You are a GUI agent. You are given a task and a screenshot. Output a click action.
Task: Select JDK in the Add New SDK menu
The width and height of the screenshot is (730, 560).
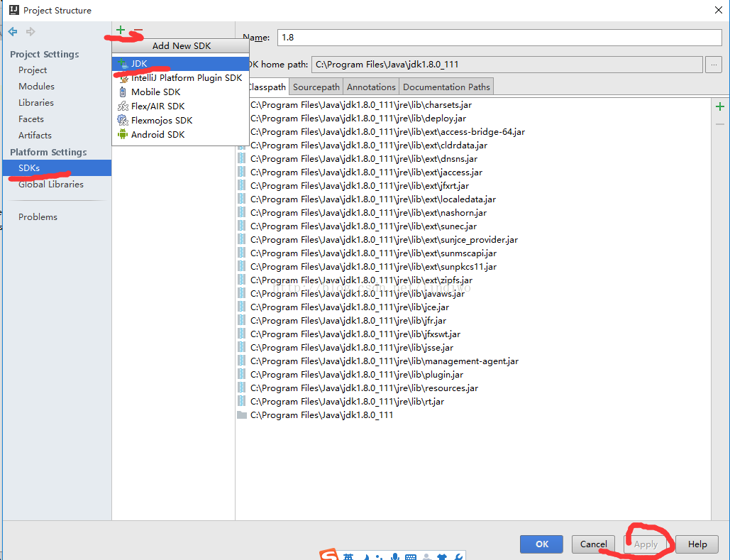click(181, 64)
